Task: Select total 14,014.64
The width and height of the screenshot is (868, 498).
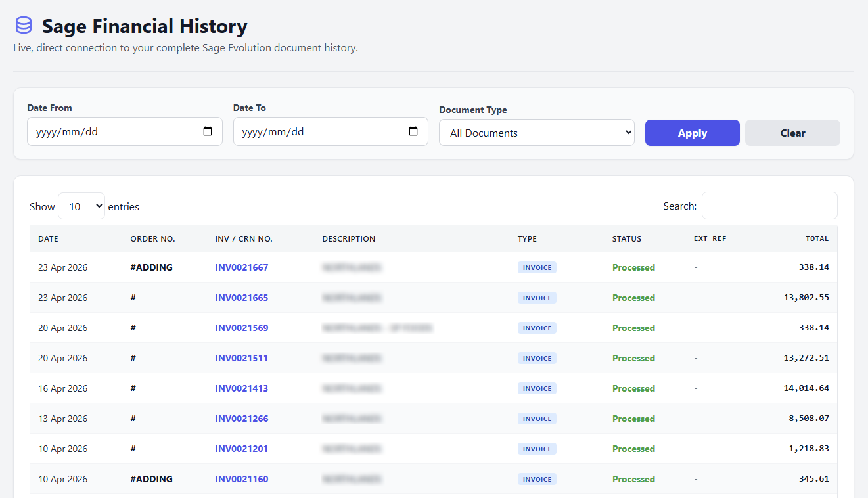Action: (x=806, y=388)
